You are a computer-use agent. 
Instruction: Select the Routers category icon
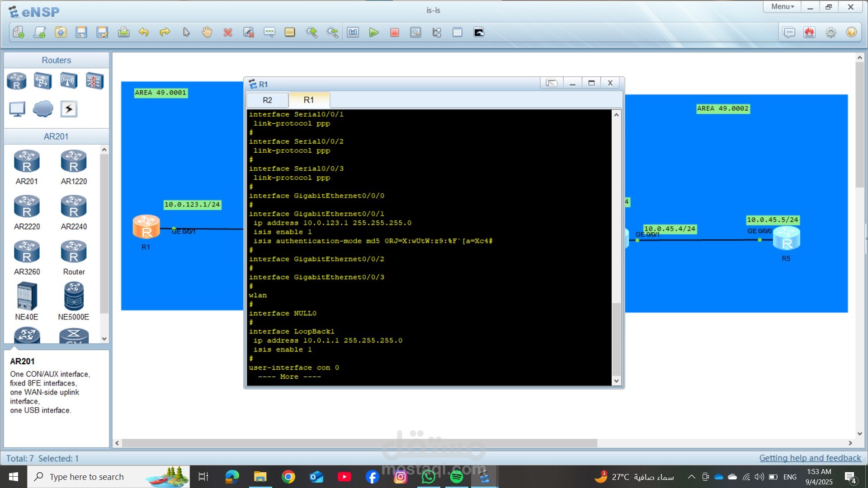coord(17,81)
